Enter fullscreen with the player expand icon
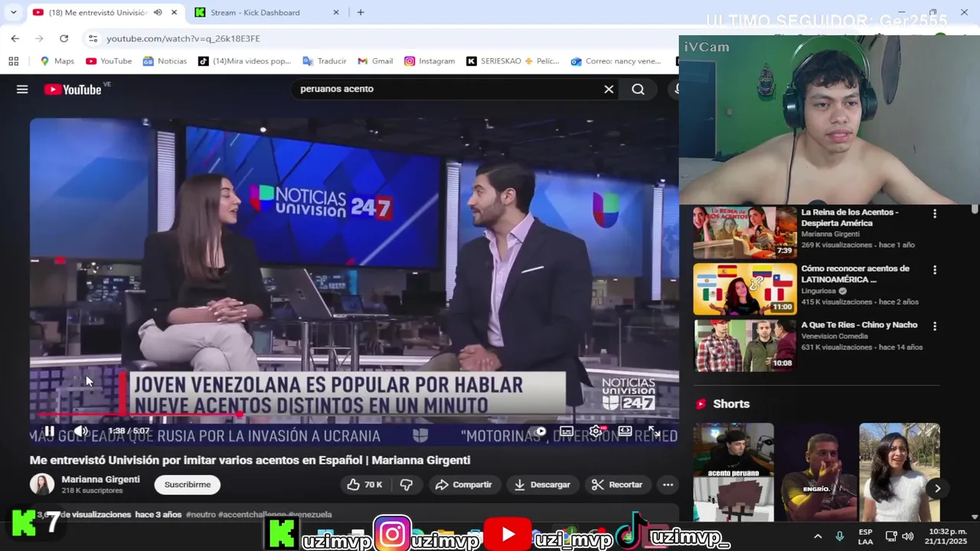This screenshot has width=980, height=551. pyautogui.click(x=654, y=432)
